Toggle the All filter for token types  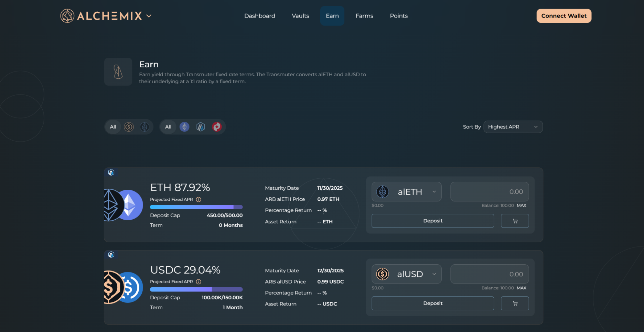point(112,126)
